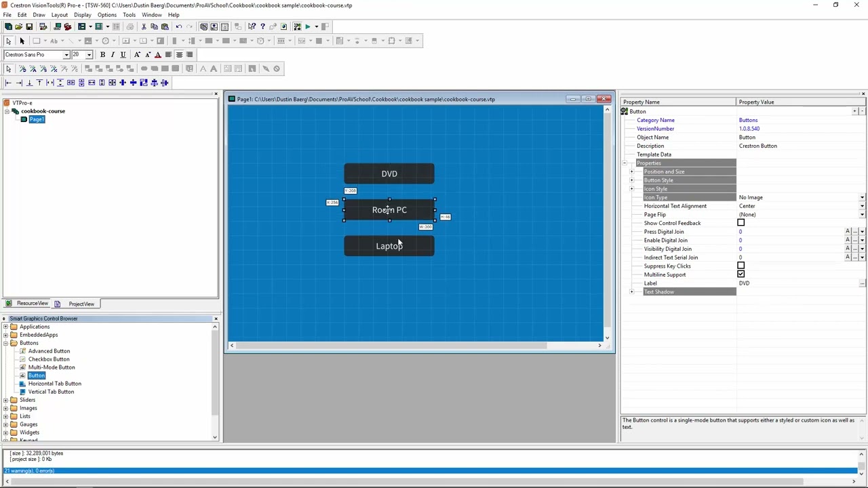Click the new project icon
This screenshot has height=488, width=868.
(x=8, y=26)
